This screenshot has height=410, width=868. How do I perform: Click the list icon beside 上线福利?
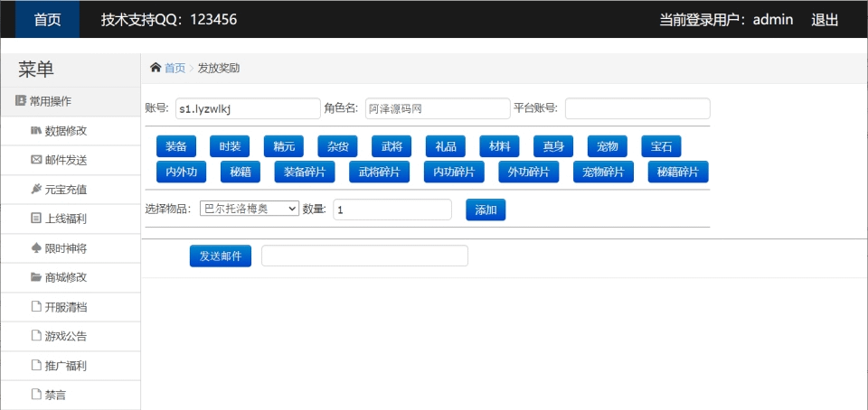coord(36,219)
